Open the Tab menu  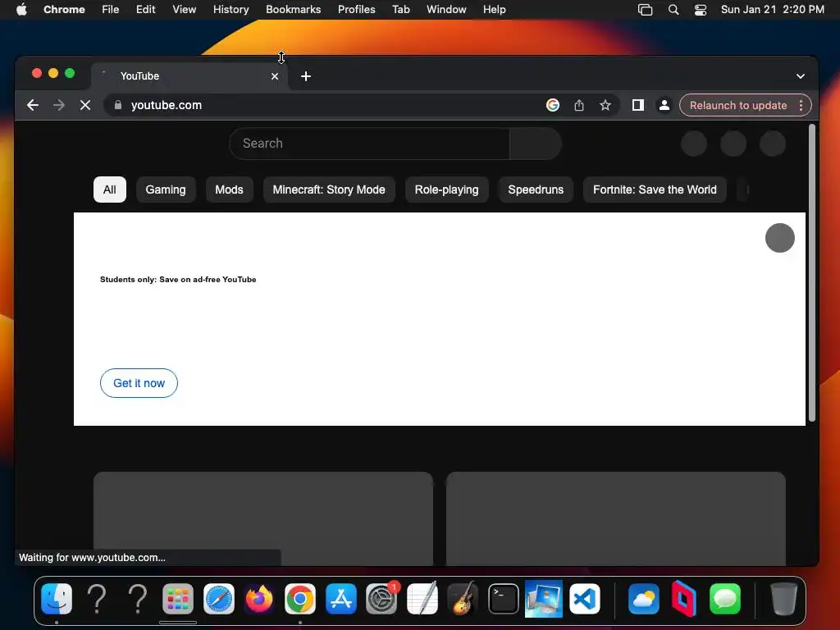(401, 10)
